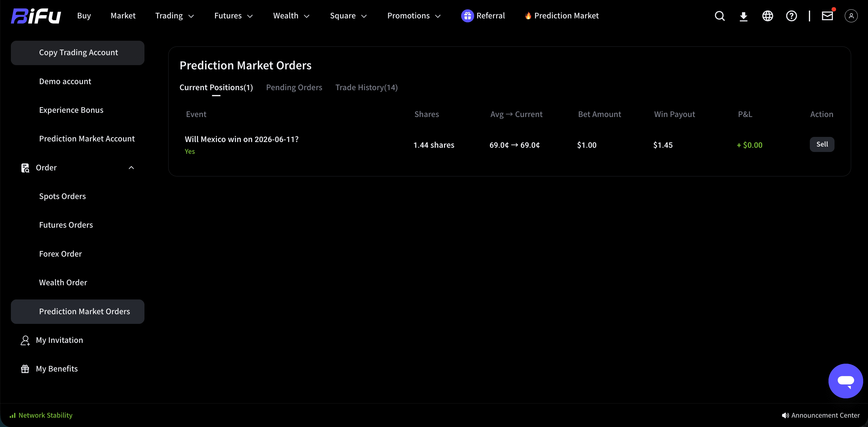Open the search icon in header
Image resolution: width=868 pixels, height=427 pixels.
pyautogui.click(x=719, y=16)
